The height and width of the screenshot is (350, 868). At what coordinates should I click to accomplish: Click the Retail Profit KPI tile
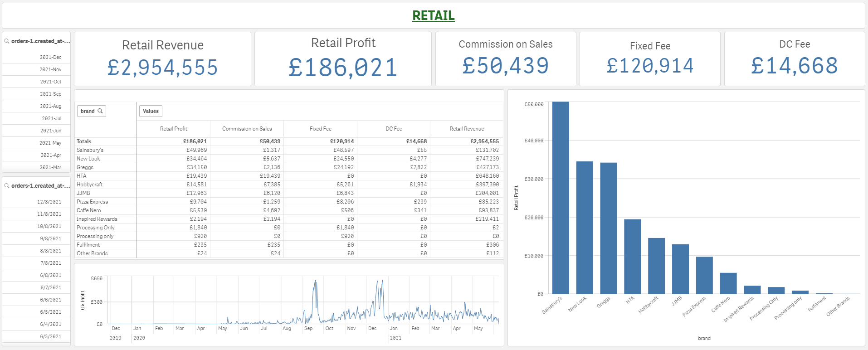[343, 59]
